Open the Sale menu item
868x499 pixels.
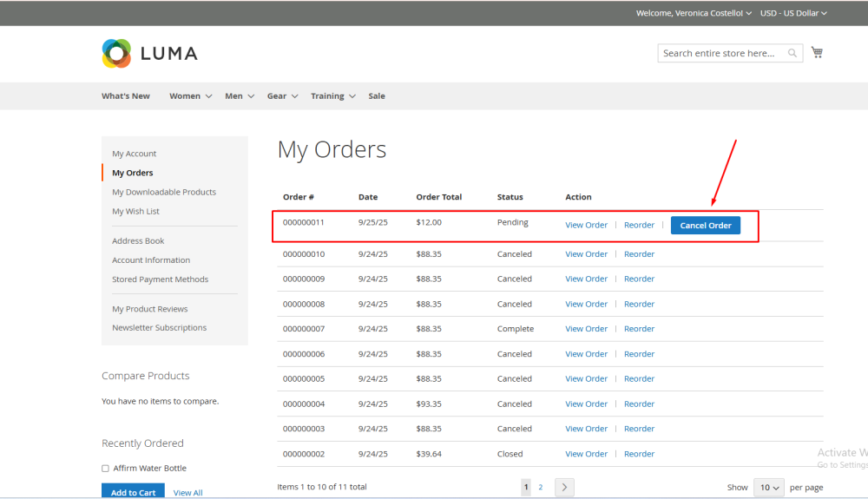[x=377, y=96]
